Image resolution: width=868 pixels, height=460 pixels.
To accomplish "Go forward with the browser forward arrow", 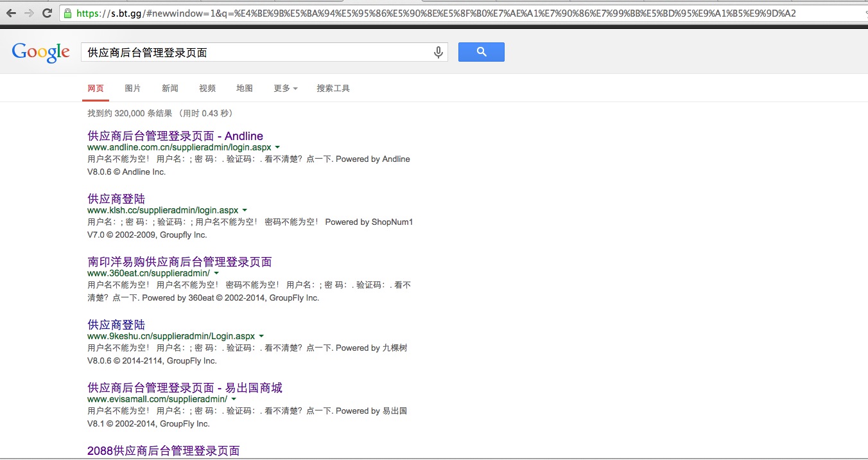I will 29,13.
